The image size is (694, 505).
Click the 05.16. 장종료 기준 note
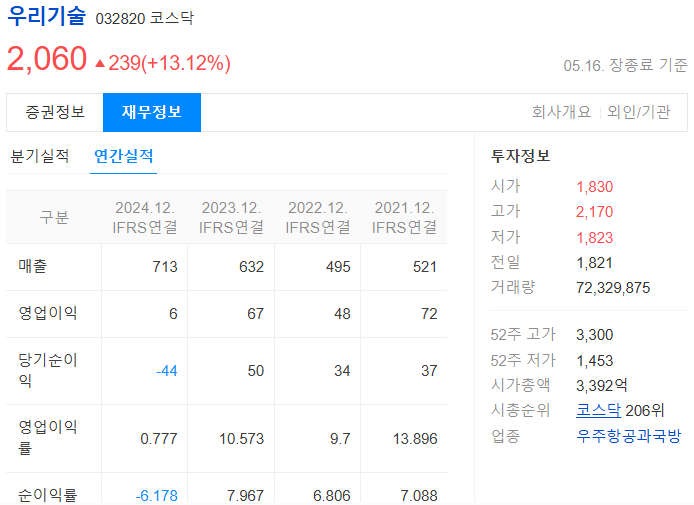(x=625, y=66)
